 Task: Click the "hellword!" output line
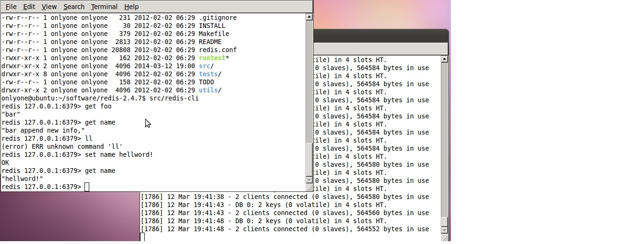point(22,179)
